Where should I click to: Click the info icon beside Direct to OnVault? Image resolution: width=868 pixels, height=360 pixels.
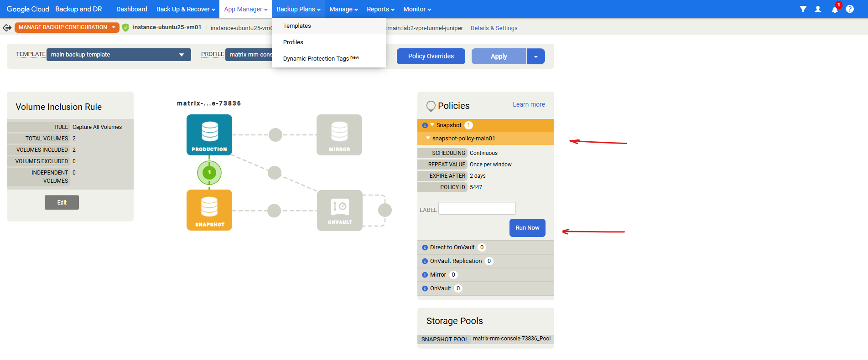[x=425, y=247]
